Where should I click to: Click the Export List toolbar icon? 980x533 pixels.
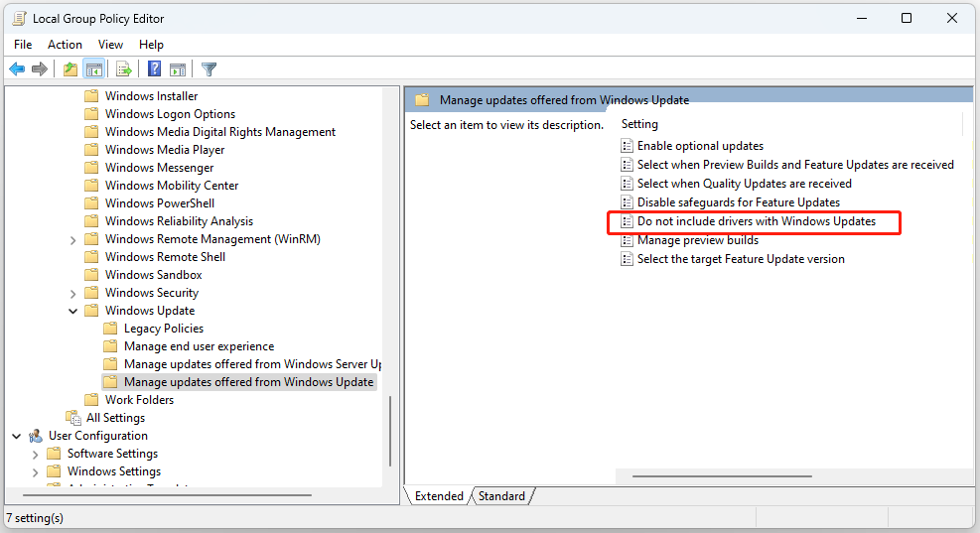(124, 69)
